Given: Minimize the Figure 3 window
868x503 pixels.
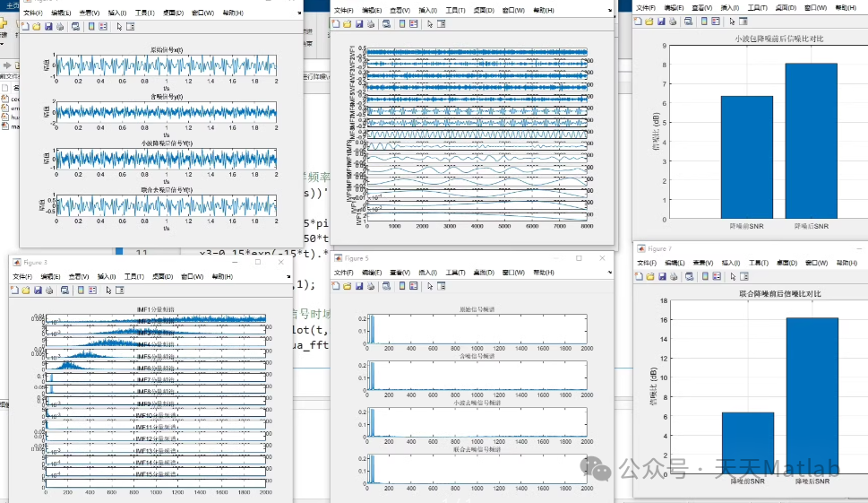Looking at the screenshot, I should (235, 262).
